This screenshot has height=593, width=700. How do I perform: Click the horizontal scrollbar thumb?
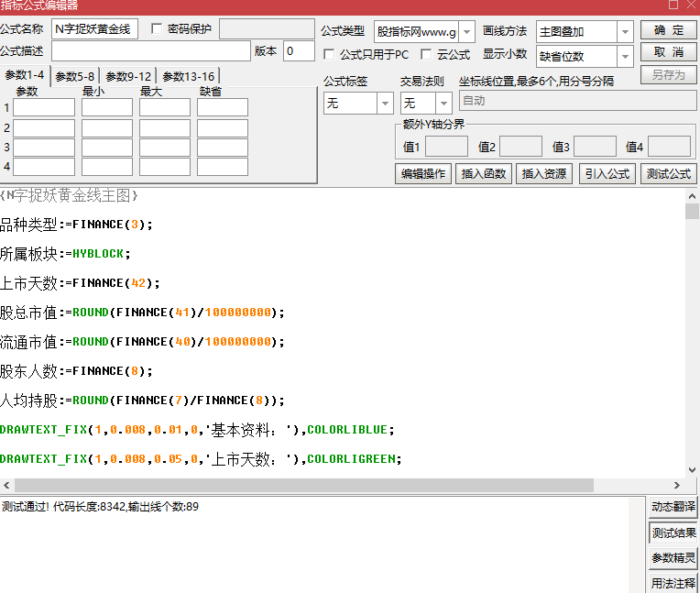(304, 485)
